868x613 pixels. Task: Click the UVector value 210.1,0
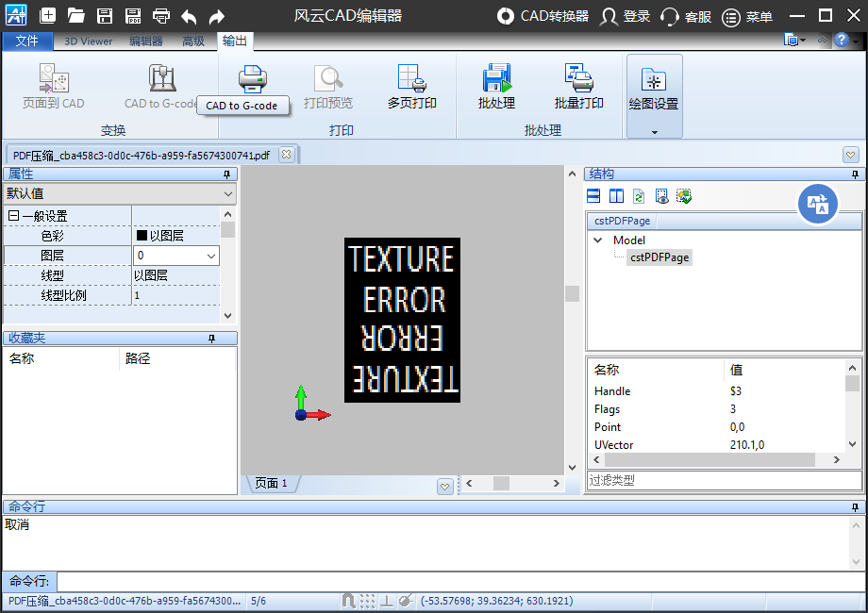tap(747, 445)
